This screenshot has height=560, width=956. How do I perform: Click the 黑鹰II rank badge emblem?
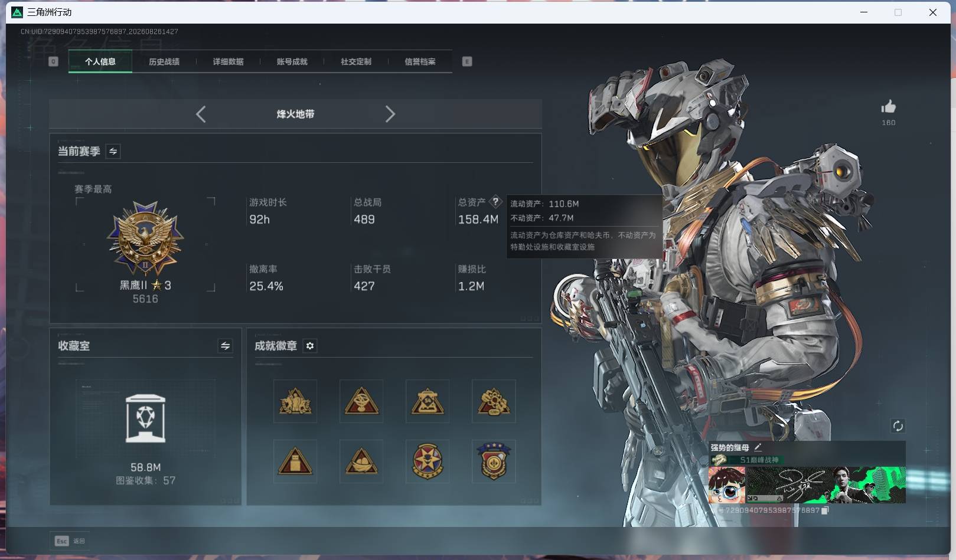145,238
